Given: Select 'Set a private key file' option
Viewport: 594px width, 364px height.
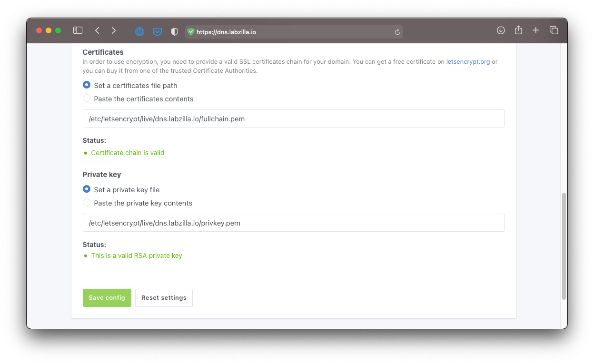Looking at the screenshot, I should (x=87, y=189).
